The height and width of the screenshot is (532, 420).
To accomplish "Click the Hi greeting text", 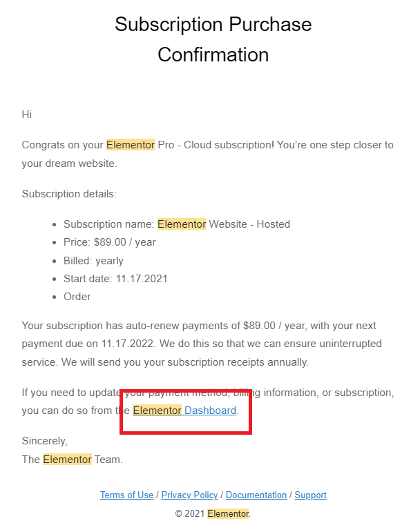I will [27, 115].
